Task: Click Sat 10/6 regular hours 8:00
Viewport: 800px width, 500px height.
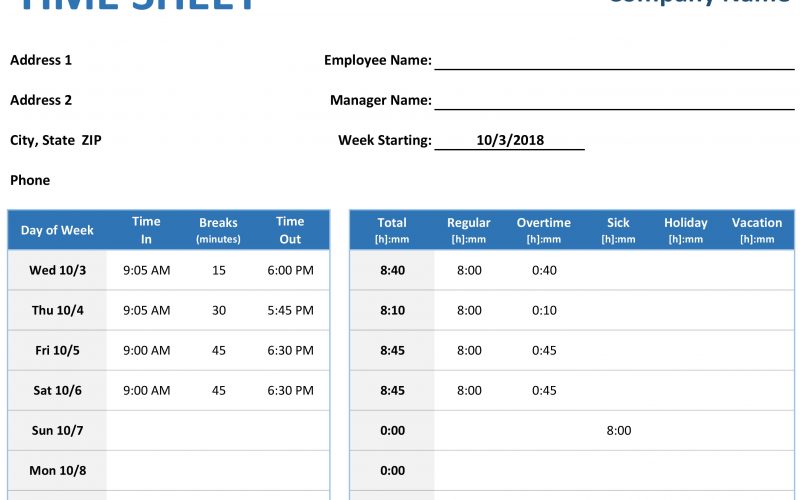Action: (469, 390)
